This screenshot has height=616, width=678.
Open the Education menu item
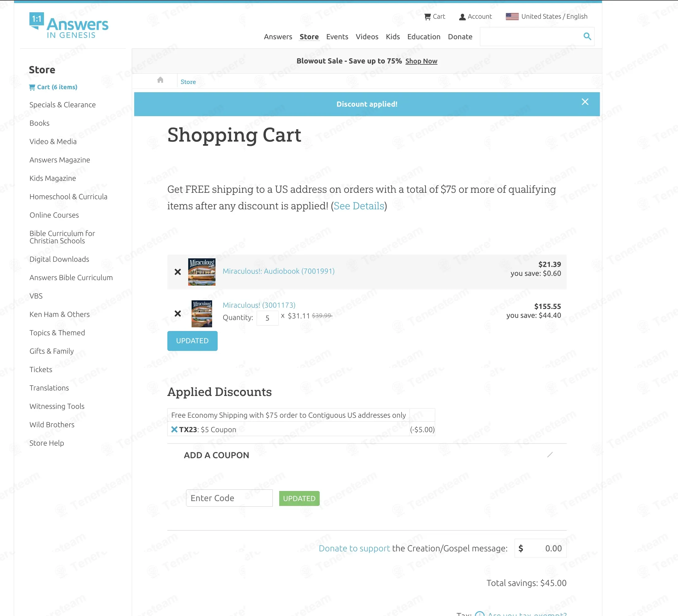pyautogui.click(x=423, y=37)
